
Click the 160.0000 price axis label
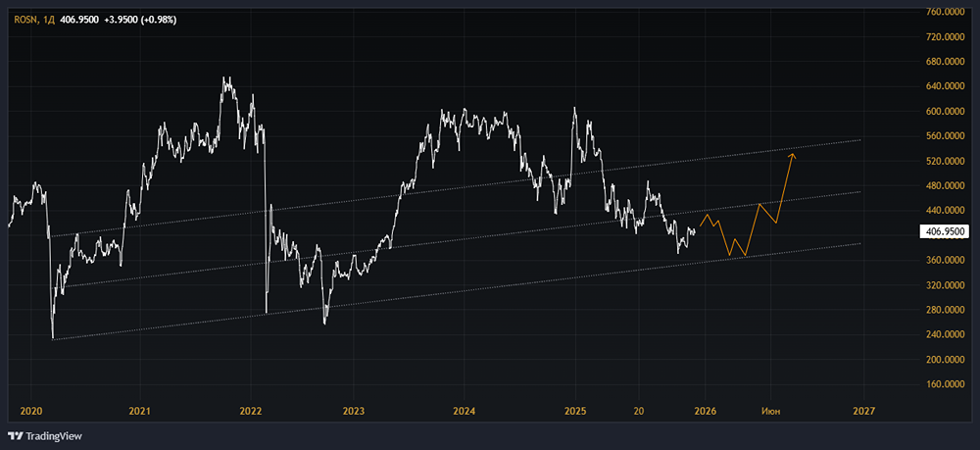tap(944, 384)
